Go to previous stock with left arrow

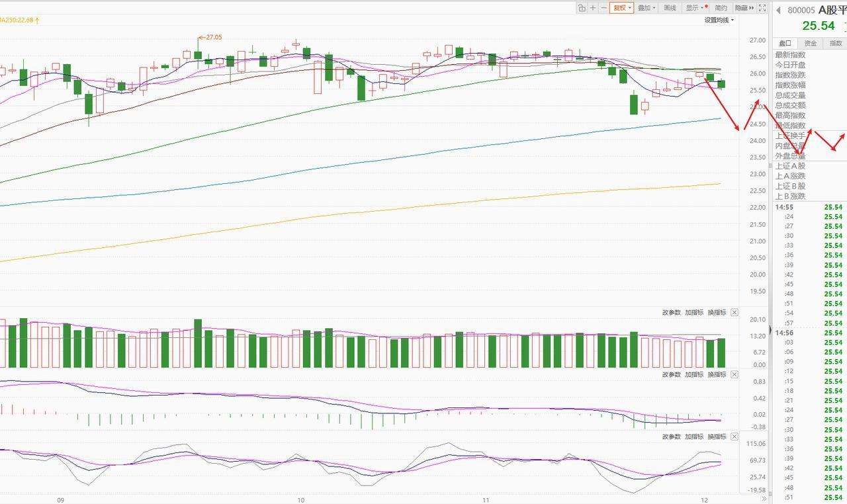(779, 10)
